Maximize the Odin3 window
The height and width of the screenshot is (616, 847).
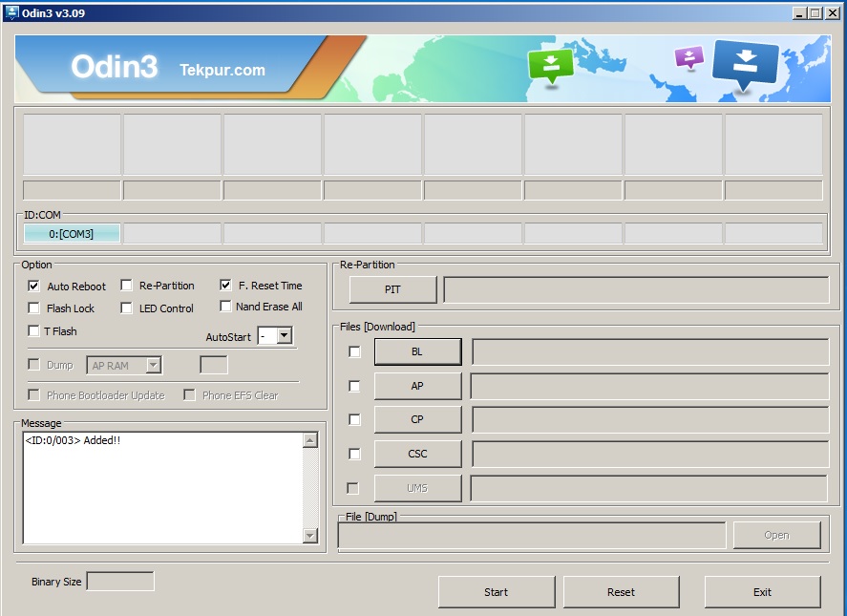point(815,13)
